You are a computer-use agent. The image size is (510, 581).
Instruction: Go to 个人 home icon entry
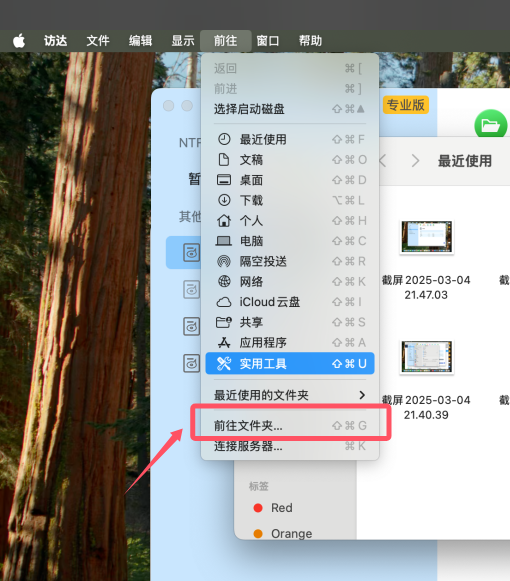click(x=290, y=221)
